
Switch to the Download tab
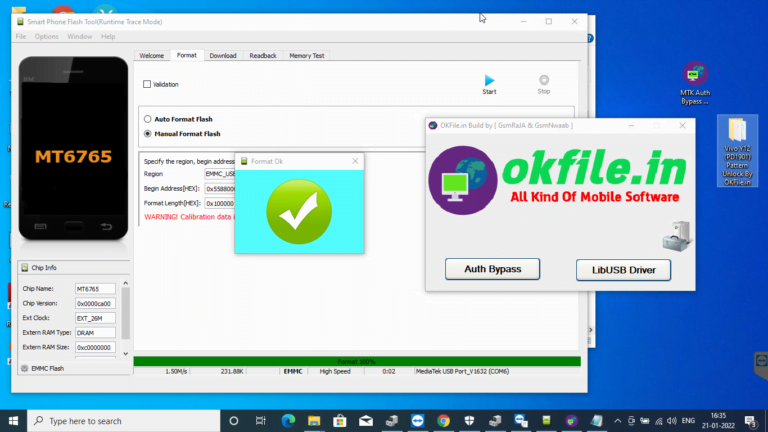[x=223, y=56]
